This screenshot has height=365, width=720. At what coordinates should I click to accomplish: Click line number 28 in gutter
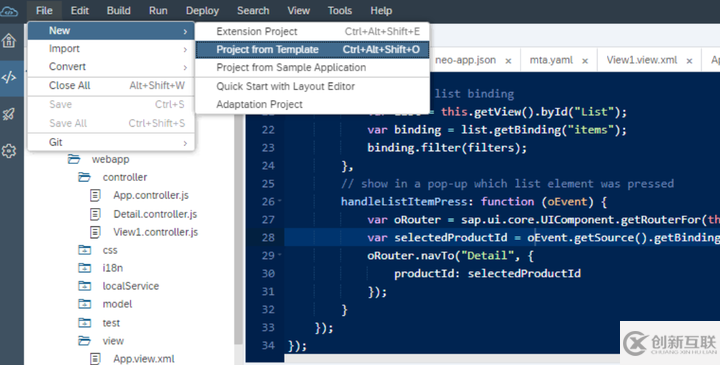[268, 237]
